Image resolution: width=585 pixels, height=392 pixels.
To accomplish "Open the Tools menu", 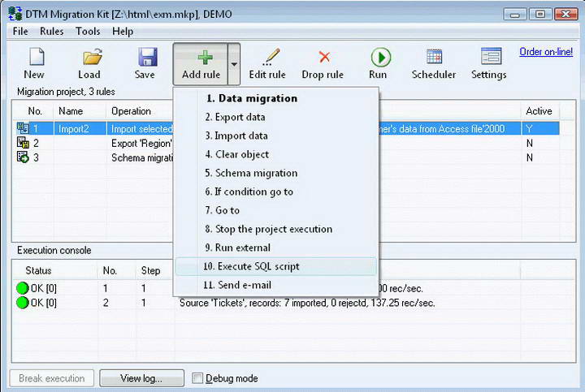I will (88, 32).
